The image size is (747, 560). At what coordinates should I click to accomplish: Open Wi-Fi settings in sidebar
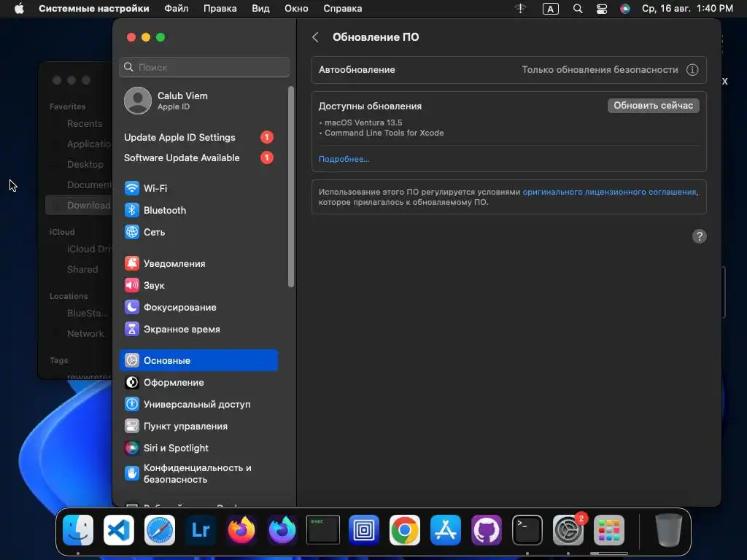pyautogui.click(x=198, y=188)
